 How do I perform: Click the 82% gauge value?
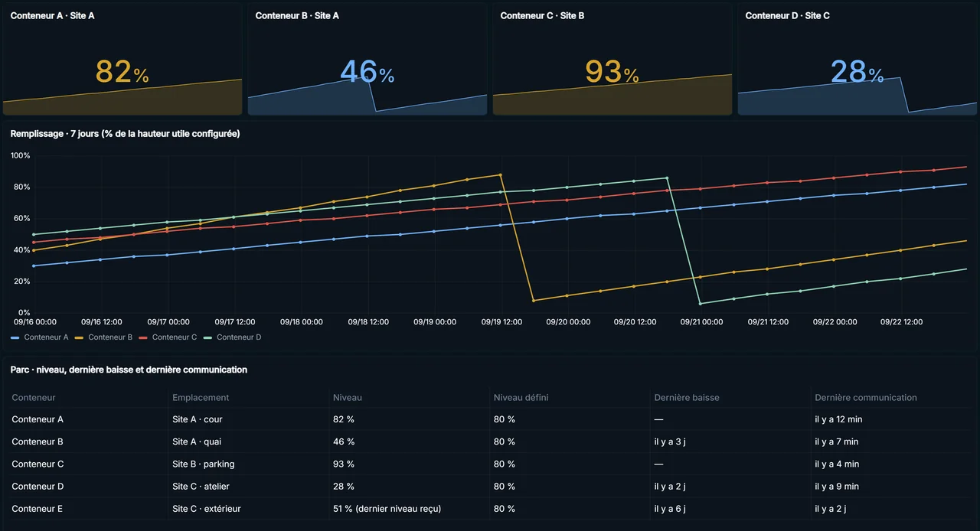[x=122, y=72]
